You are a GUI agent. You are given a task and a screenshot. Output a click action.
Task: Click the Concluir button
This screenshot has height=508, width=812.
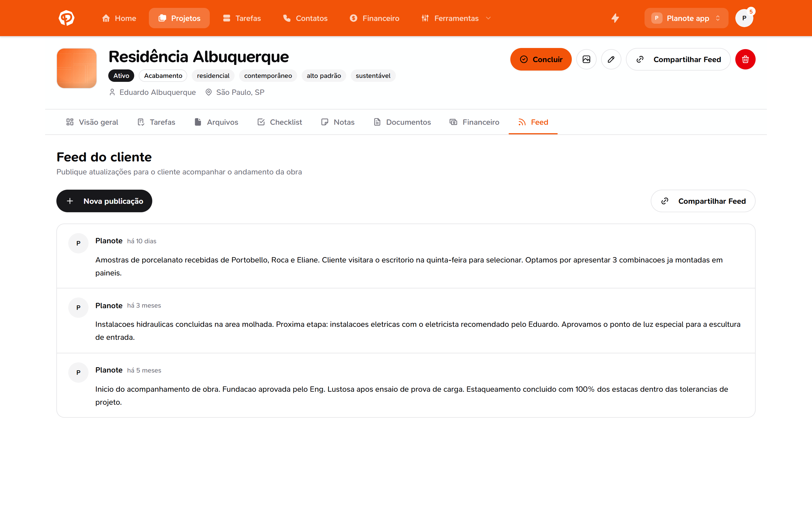[x=541, y=60]
